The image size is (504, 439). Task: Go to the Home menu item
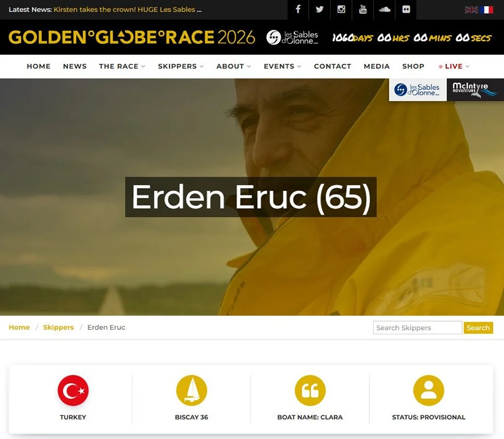(38, 66)
